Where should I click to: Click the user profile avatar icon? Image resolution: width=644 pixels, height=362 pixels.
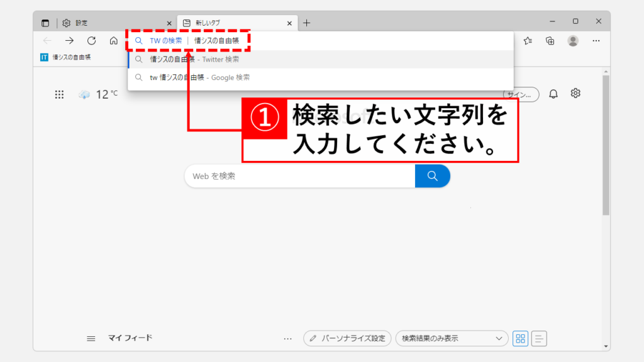click(572, 41)
